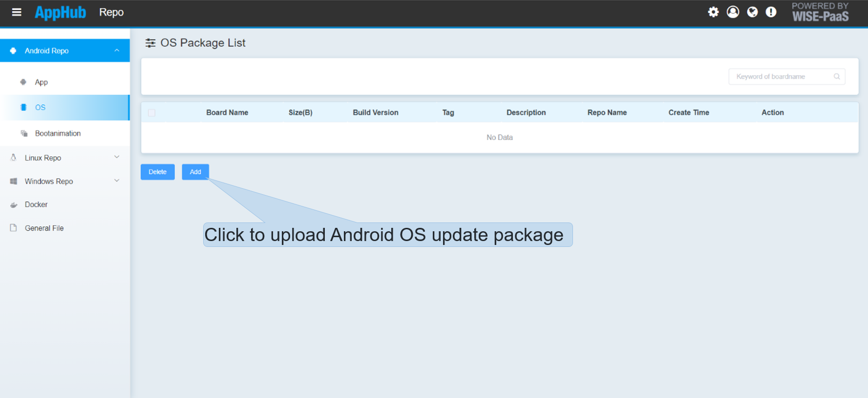Click the Repo Name column header

click(x=607, y=113)
